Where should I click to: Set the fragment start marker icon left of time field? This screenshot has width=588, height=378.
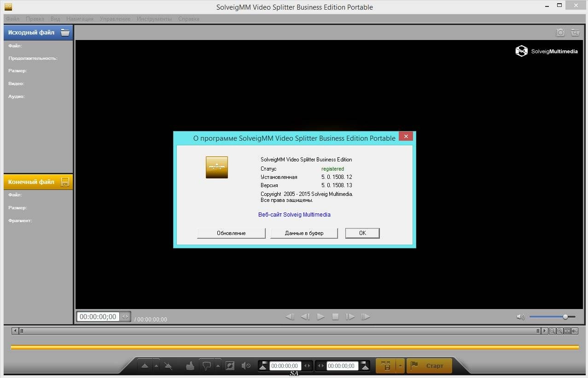coord(263,366)
